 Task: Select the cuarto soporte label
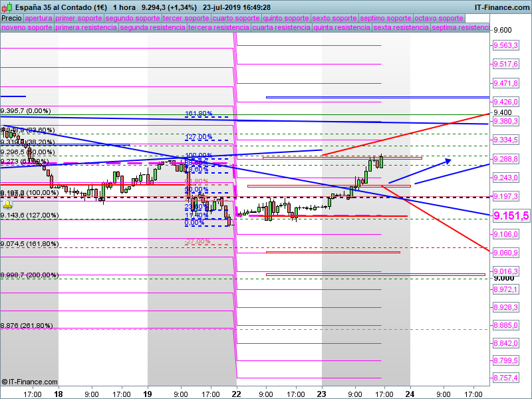[236, 18]
